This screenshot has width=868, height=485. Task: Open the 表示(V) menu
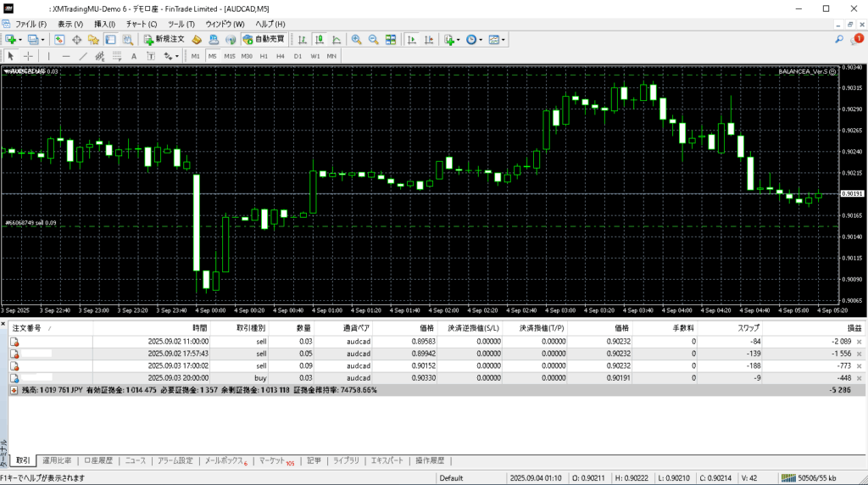tap(70, 25)
